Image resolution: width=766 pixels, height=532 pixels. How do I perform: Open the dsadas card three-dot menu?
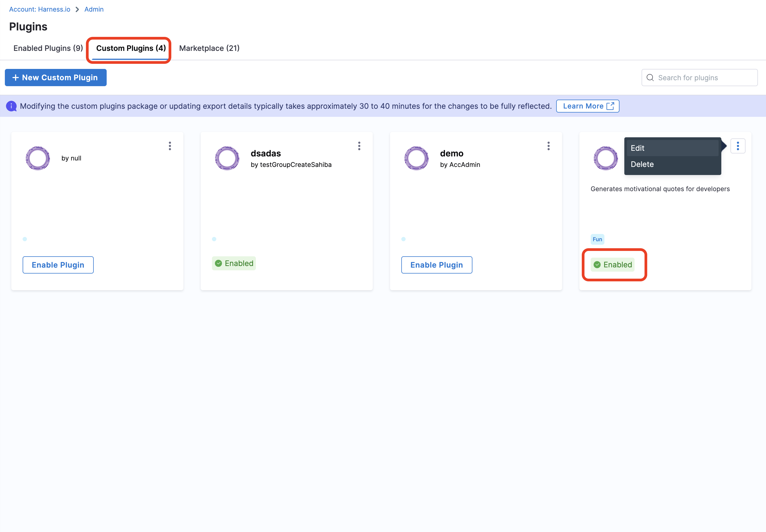359,146
